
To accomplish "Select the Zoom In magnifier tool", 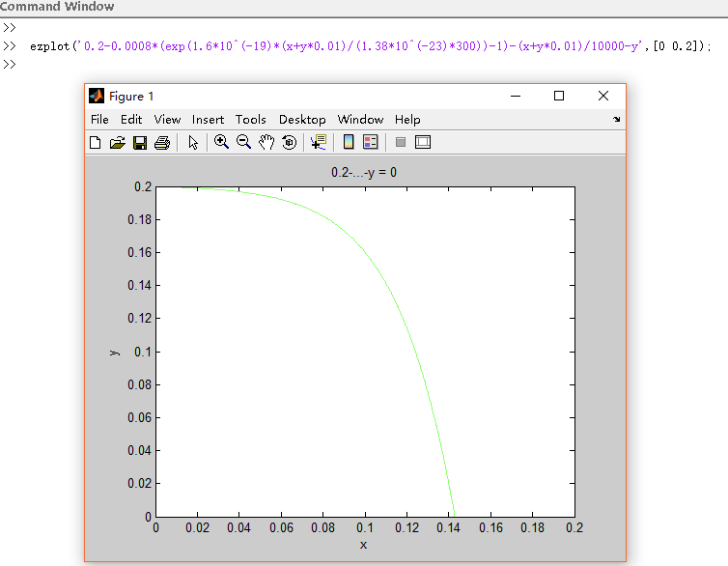I will [221, 142].
